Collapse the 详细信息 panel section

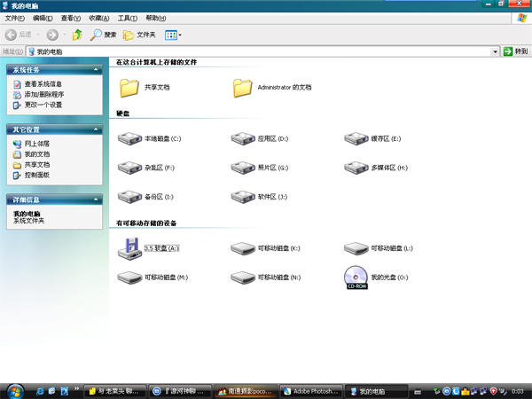(96, 199)
